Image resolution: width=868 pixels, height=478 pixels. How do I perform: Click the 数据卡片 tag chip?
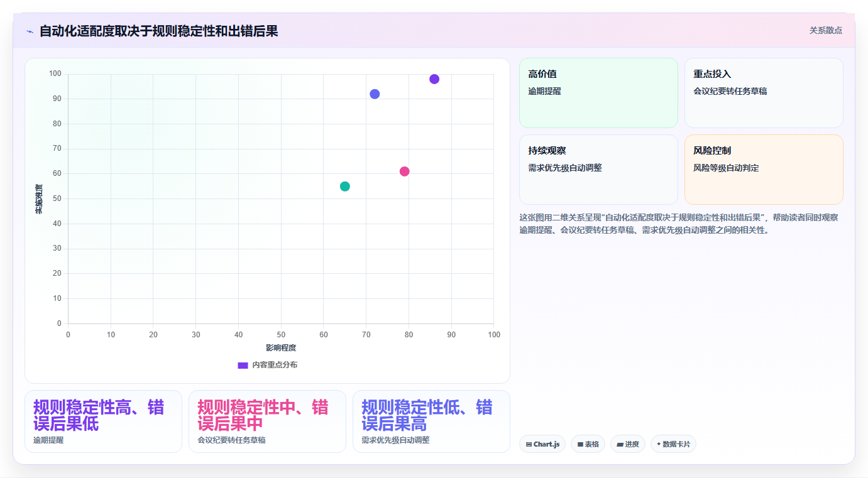(x=673, y=444)
